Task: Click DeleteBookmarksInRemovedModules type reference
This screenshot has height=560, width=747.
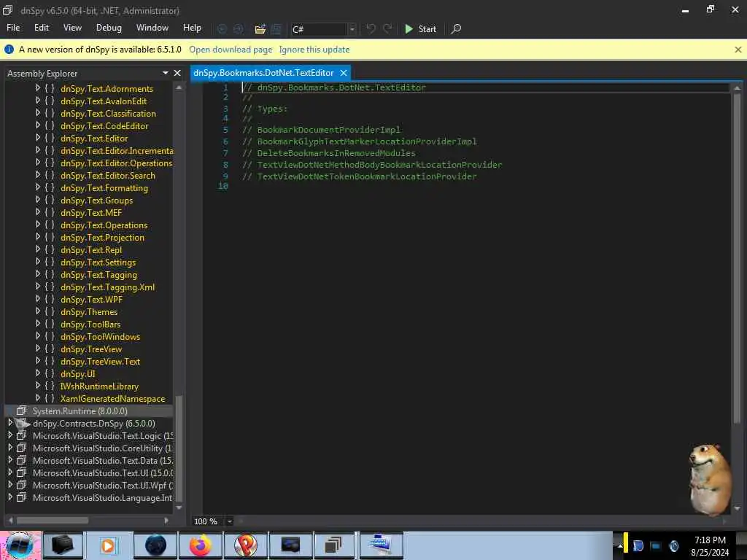Action: point(336,153)
